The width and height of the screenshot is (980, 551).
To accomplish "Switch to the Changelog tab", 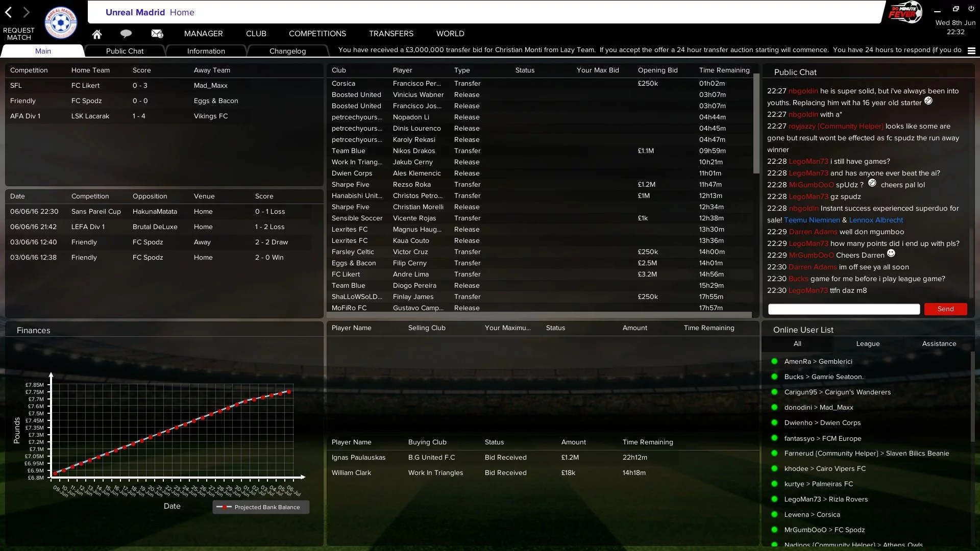I will point(287,51).
